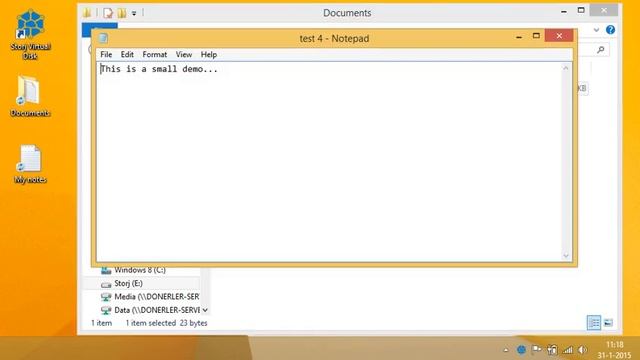Show hidden system tray icons

[506, 350]
